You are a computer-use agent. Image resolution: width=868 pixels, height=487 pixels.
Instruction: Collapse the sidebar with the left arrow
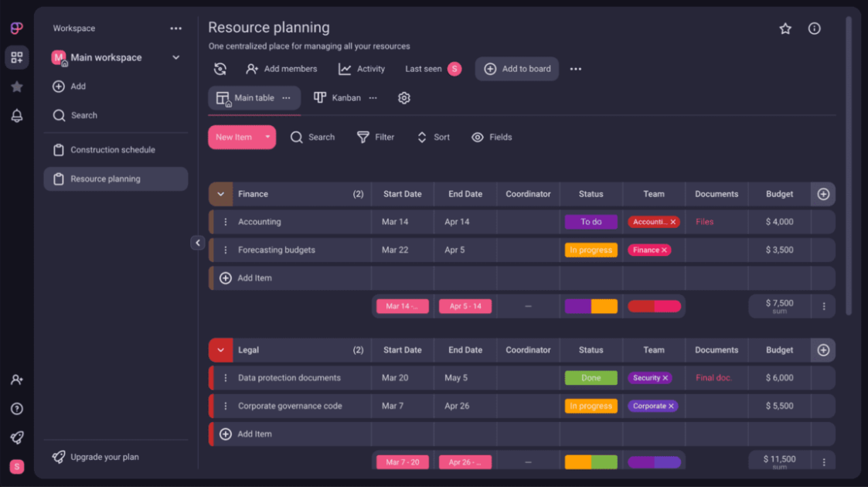[x=198, y=242]
